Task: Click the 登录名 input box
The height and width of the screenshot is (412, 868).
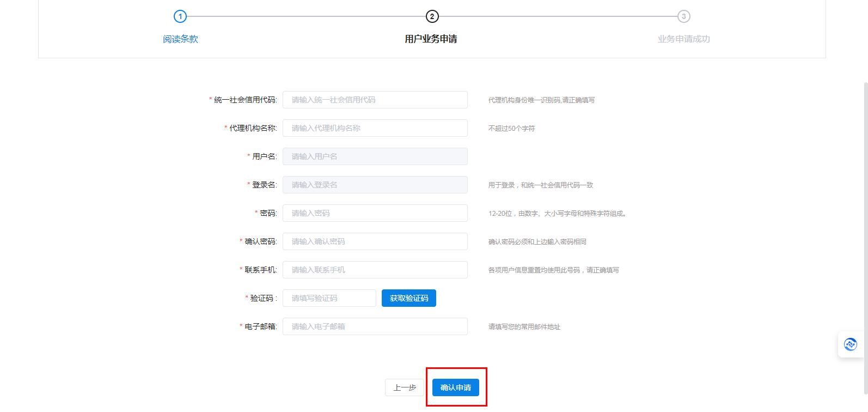Action: pos(375,185)
